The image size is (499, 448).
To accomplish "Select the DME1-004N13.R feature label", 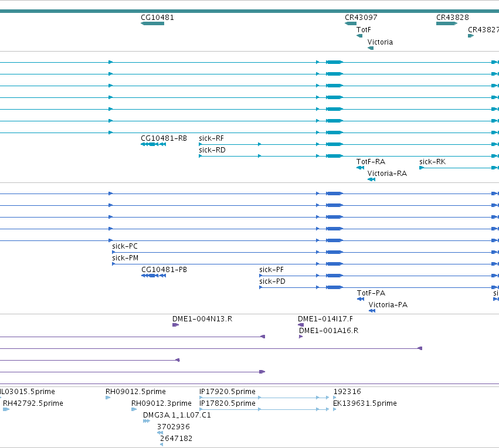I will click(x=202, y=319).
